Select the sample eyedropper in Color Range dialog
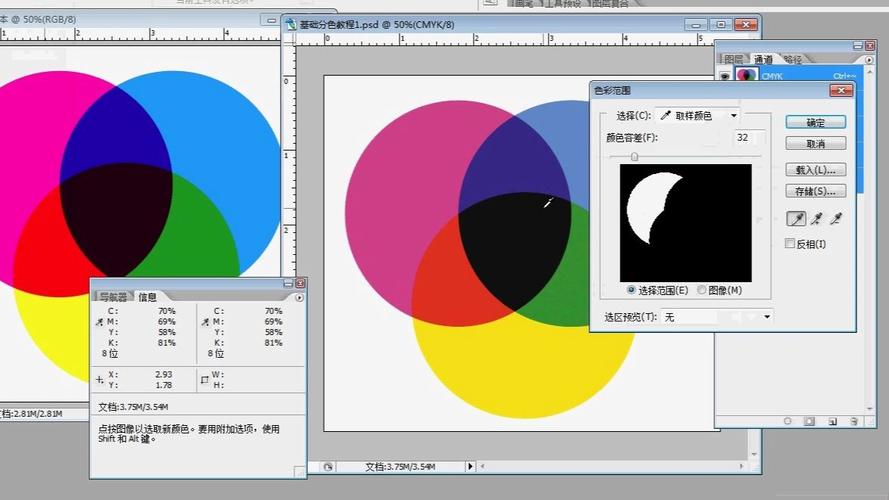The width and height of the screenshot is (889, 500). click(796, 218)
